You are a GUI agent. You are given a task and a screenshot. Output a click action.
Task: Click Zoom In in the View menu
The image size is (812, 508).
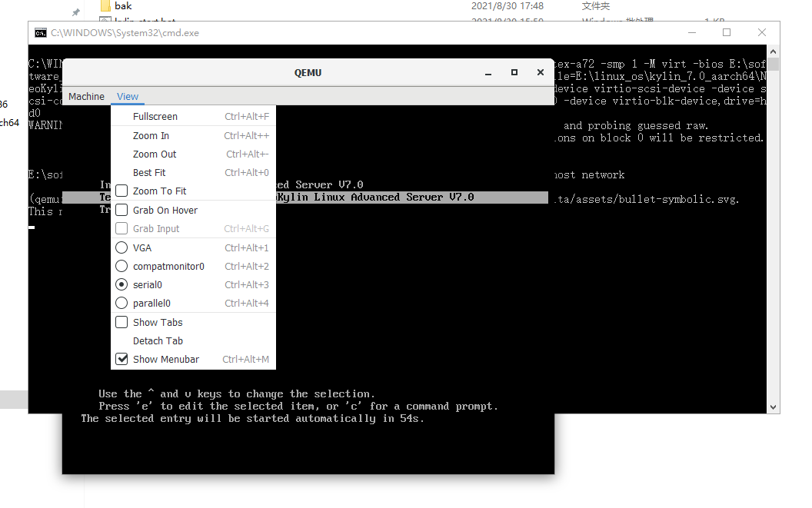(x=151, y=135)
